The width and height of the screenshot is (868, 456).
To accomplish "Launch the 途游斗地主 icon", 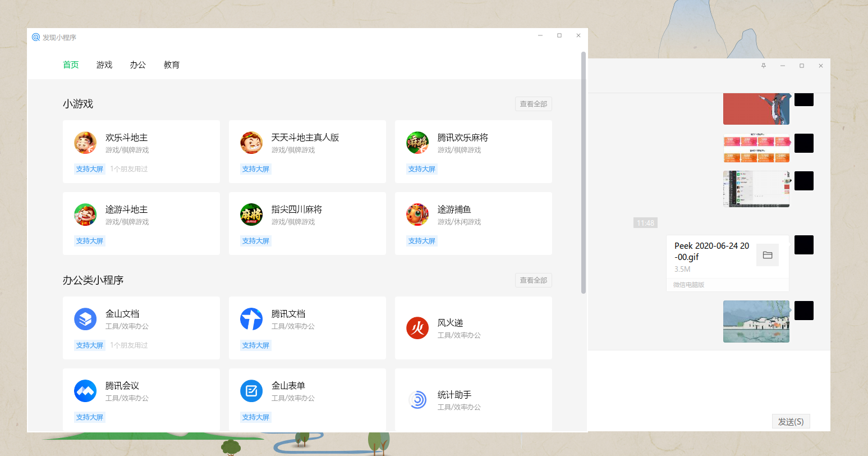I will tap(85, 215).
